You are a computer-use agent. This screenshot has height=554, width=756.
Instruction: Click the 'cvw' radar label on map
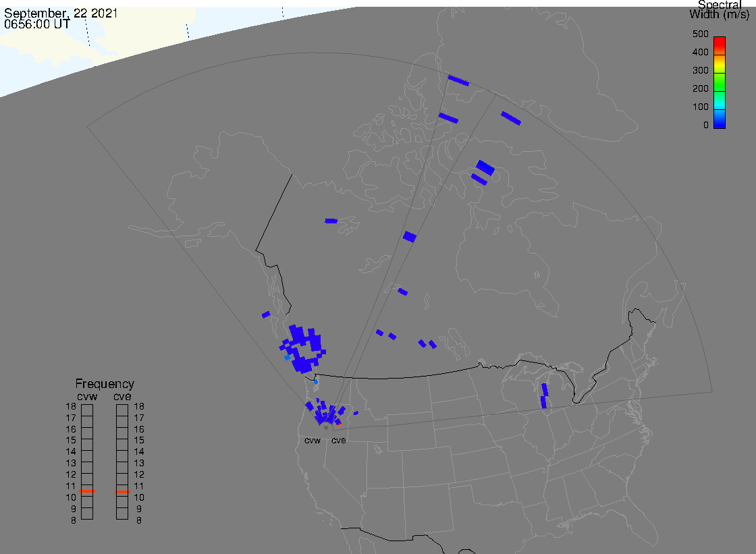click(x=313, y=441)
